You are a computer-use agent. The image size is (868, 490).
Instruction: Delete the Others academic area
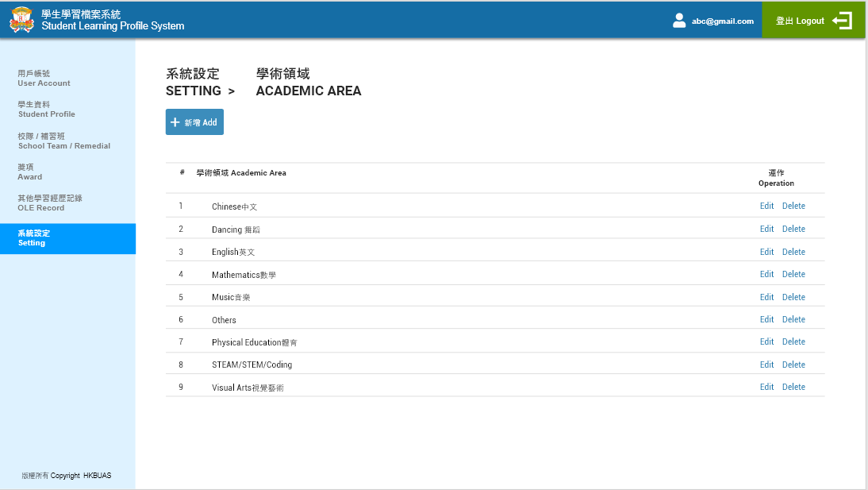point(793,319)
